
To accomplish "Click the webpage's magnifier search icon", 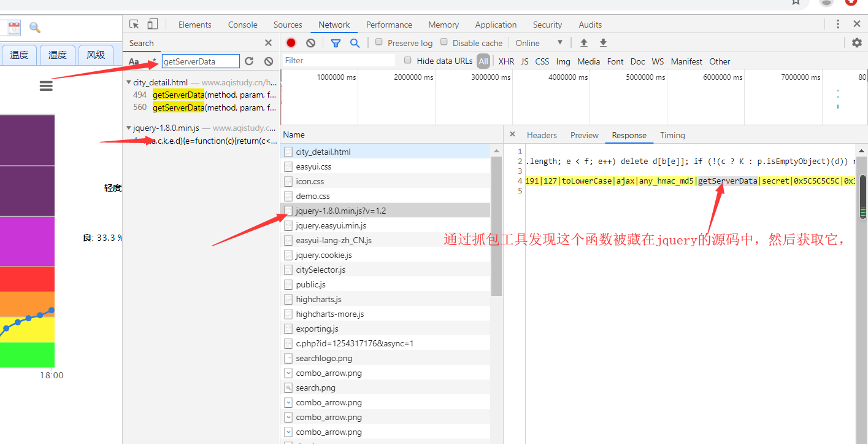I will click(x=35, y=28).
